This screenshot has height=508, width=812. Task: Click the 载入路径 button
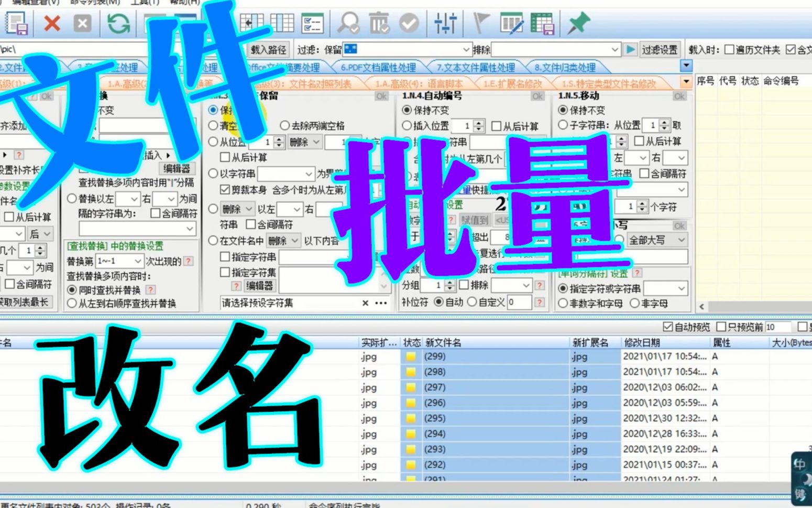[x=268, y=50]
